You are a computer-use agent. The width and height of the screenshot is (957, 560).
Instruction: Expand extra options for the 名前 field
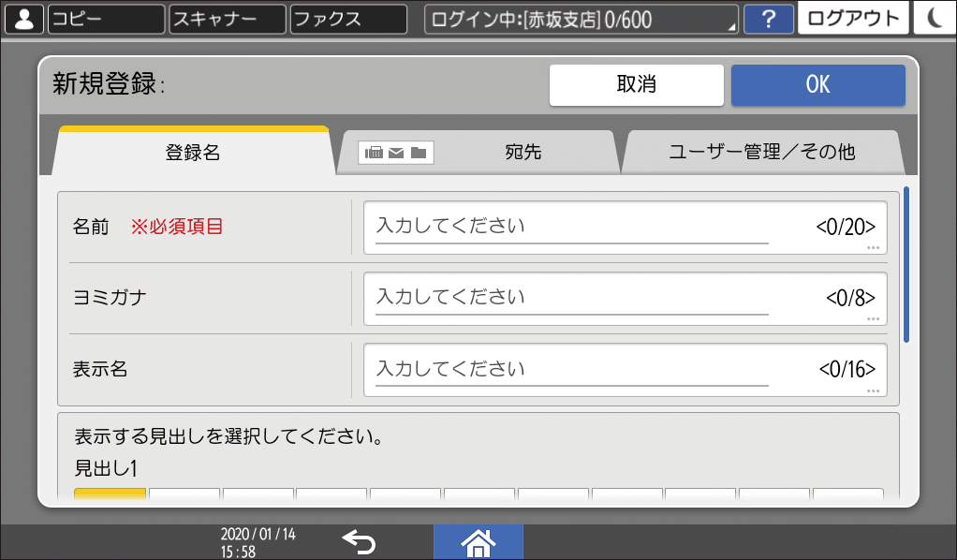coord(874,248)
